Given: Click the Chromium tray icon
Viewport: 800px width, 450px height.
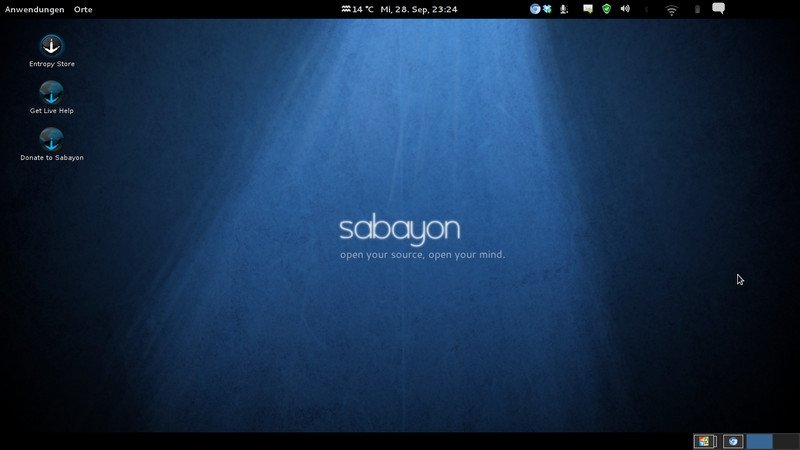Looking at the screenshot, I should (535, 9).
